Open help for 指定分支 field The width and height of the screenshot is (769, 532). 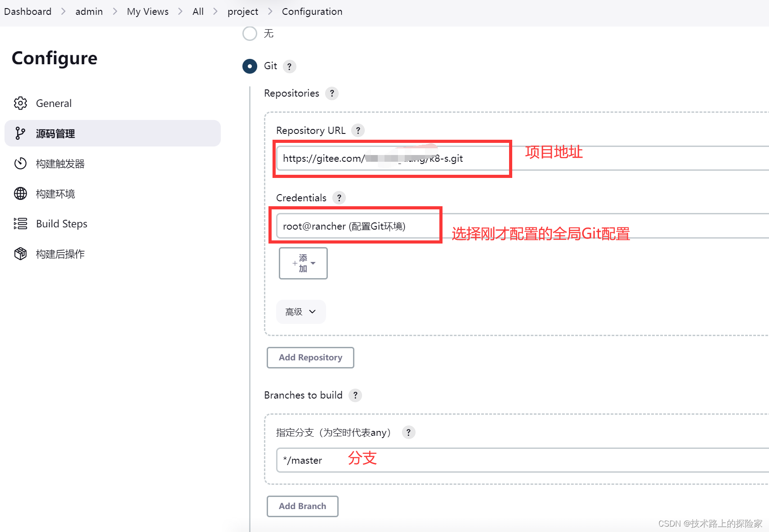(x=408, y=433)
